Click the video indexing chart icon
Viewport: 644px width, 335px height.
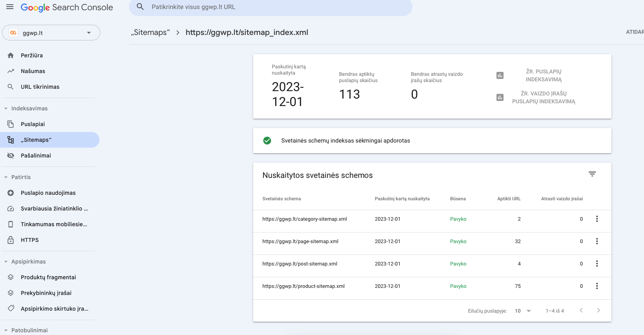point(500,97)
